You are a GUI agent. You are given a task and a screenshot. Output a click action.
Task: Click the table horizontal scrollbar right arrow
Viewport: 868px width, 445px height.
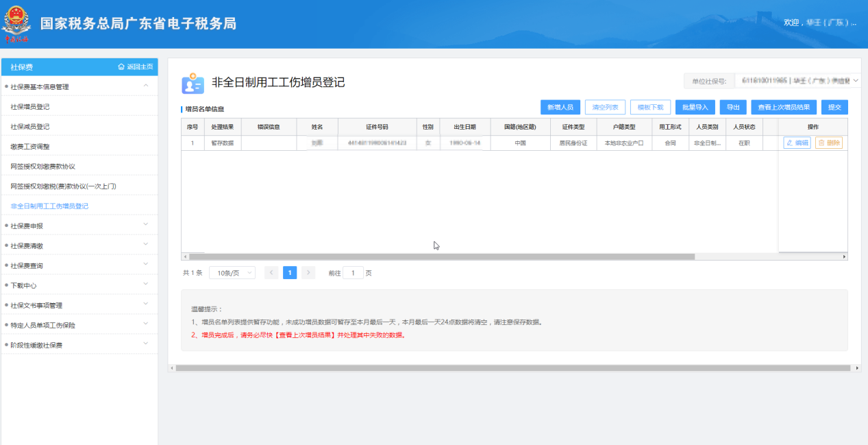tap(844, 256)
